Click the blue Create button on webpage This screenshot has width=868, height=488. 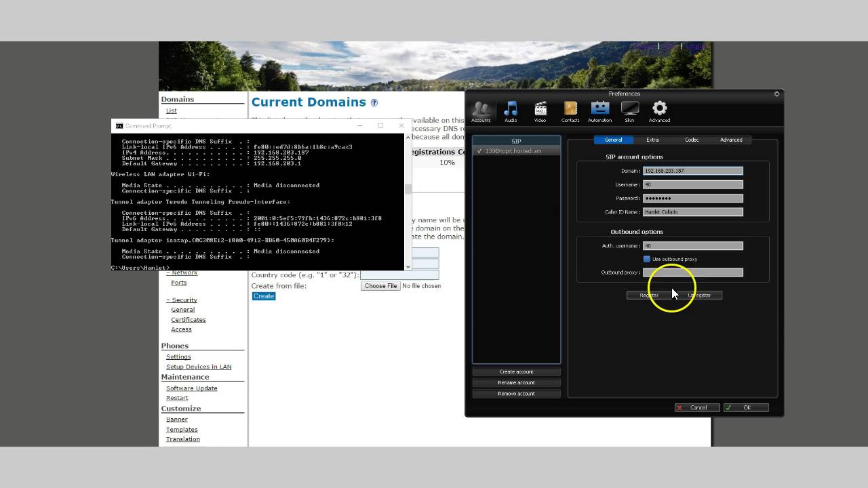pos(264,296)
